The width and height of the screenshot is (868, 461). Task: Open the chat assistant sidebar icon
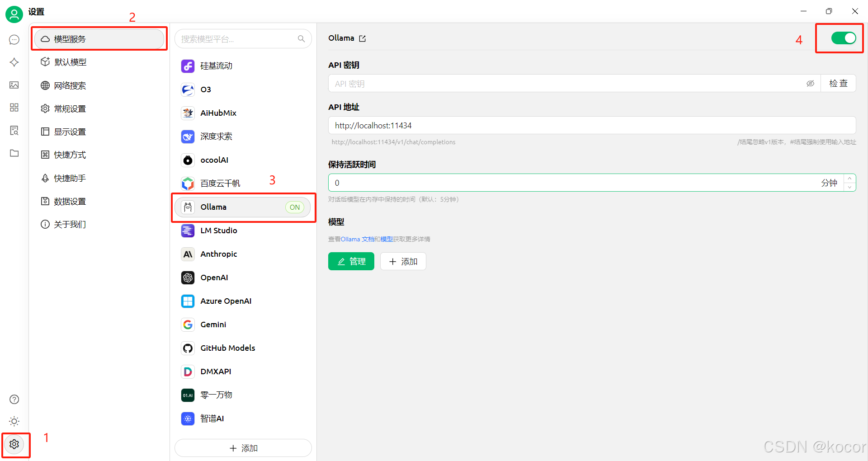click(14, 40)
